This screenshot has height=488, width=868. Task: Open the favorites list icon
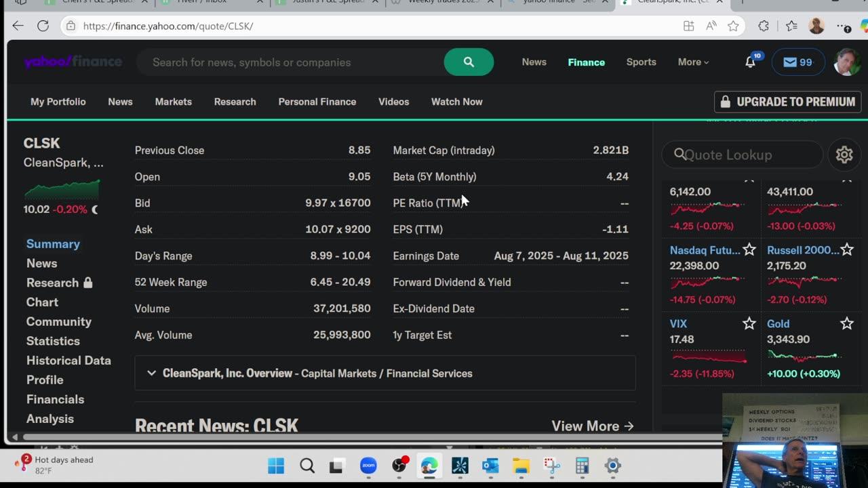click(x=791, y=26)
